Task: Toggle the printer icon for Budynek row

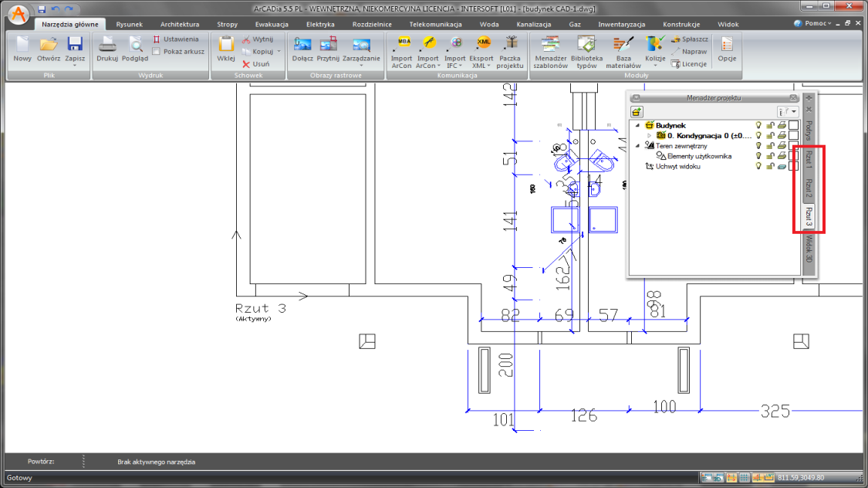Action: tap(782, 125)
